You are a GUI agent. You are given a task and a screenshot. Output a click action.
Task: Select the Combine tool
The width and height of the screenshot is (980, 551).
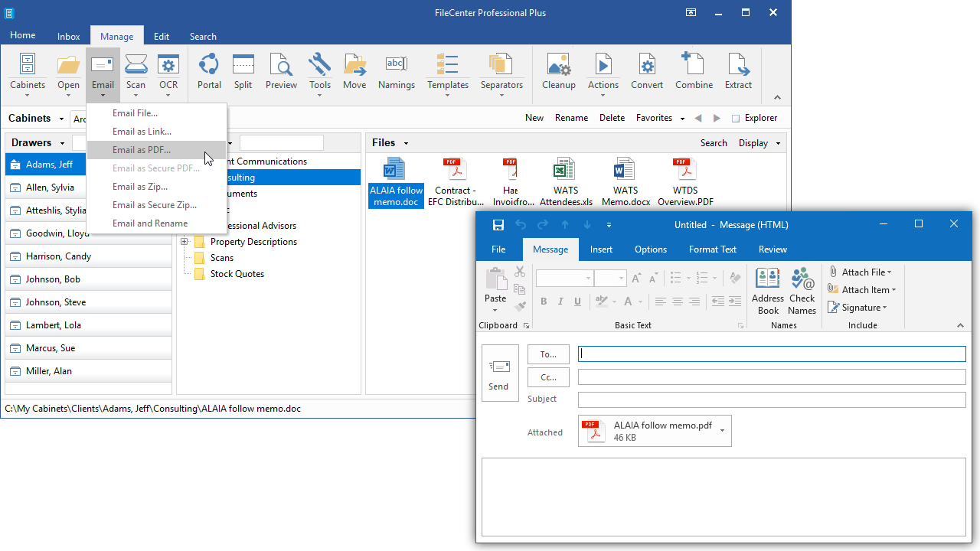pyautogui.click(x=694, y=73)
